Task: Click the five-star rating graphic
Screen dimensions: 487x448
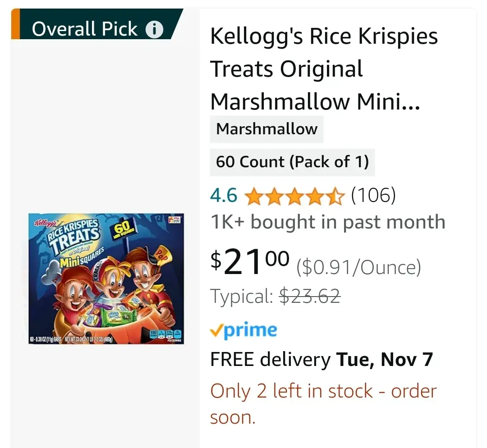Action: point(295,197)
